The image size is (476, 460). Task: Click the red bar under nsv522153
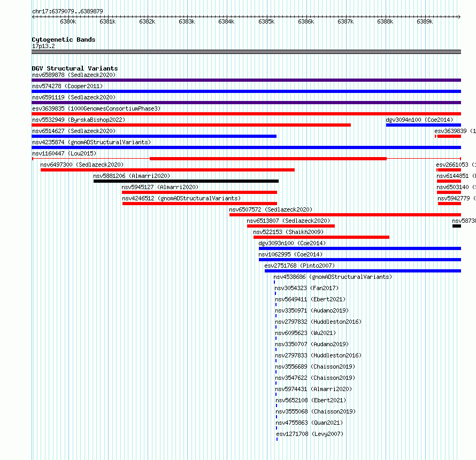point(321,237)
